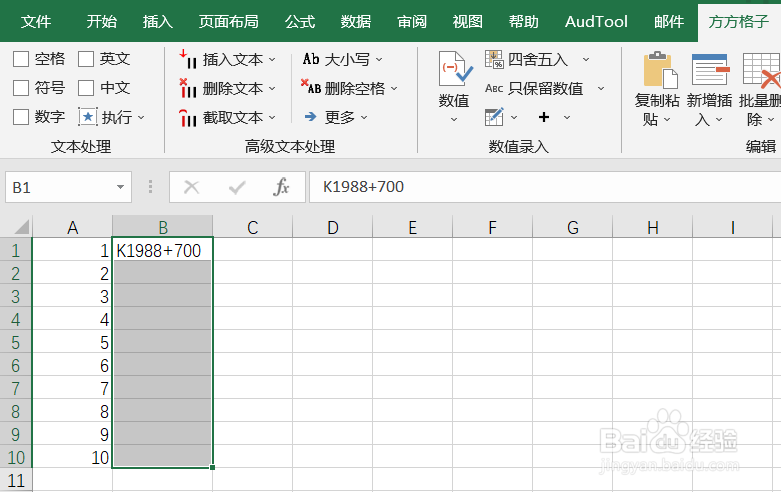
Task: Click the blue arrow 更多 icon
Action: [311, 117]
